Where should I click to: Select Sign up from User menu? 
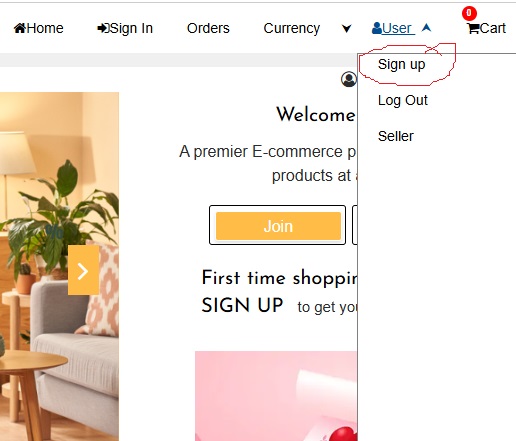[x=401, y=64]
